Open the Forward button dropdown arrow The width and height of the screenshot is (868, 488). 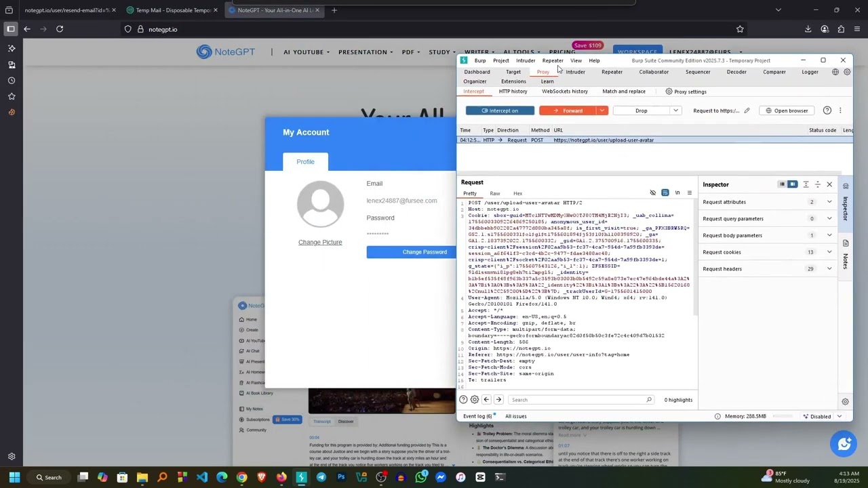(x=602, y=110)
